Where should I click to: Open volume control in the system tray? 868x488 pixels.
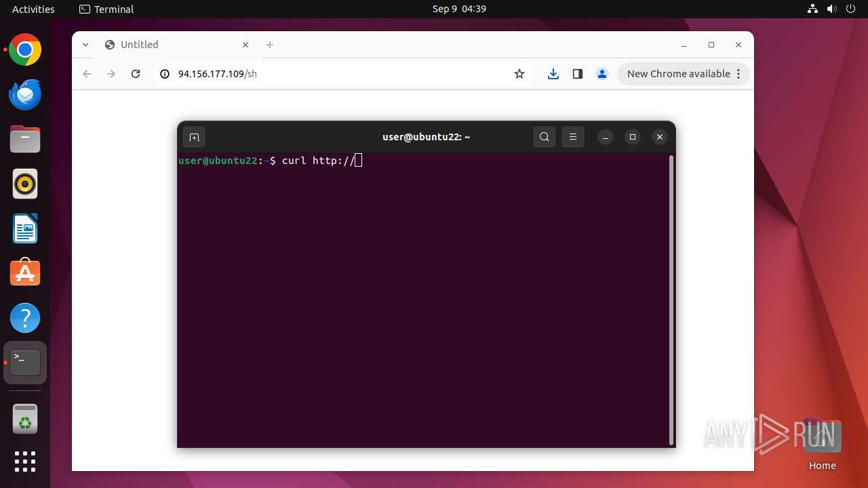pyautogui.click(x=831, y=9)
